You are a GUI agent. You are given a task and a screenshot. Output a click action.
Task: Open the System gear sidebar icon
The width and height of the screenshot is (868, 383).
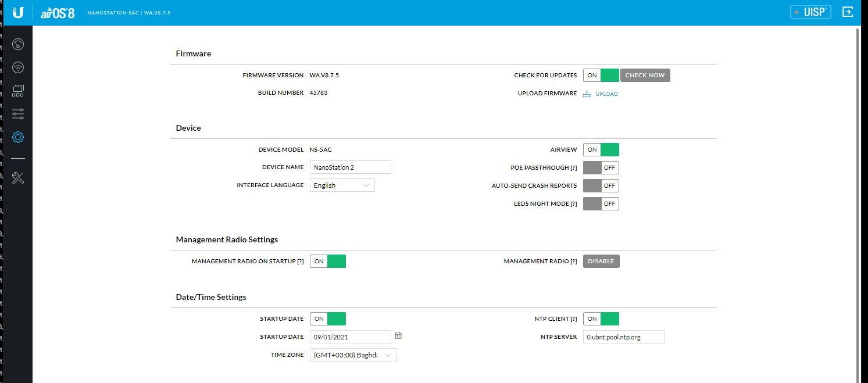[18, 137]
